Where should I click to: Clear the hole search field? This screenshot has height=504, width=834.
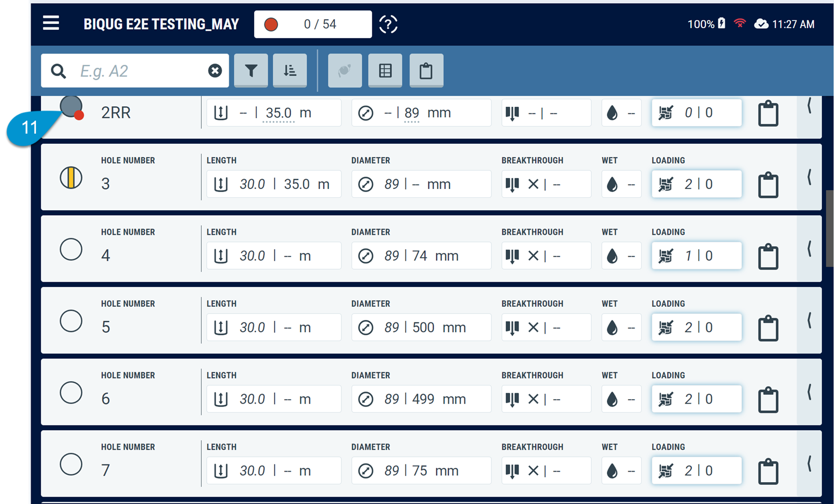pos(214,71)
